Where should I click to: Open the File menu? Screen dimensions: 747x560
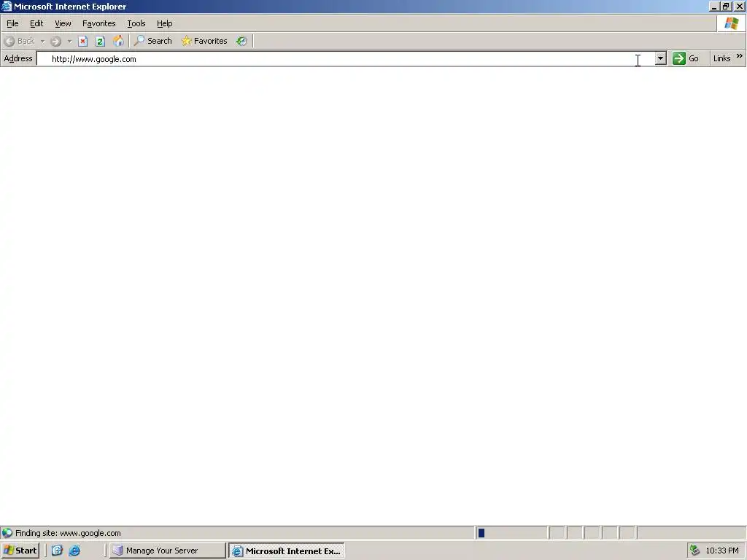point(12,23)
